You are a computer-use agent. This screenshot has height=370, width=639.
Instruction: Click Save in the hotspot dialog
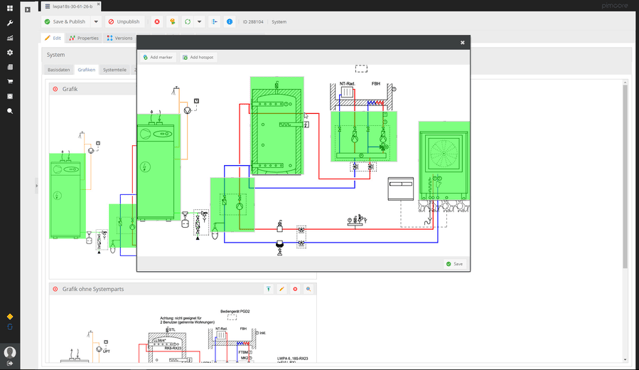455,264
